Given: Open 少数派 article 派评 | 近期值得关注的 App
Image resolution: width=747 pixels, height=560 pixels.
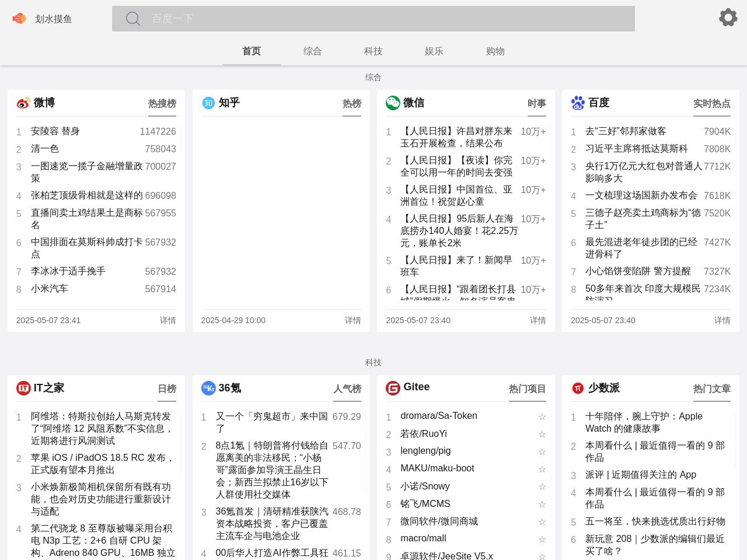Looking at the screenshot, I should [x=641, y=475].
